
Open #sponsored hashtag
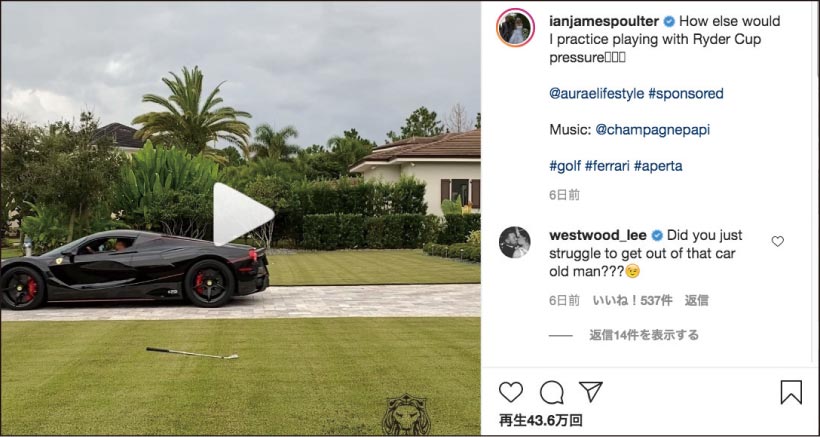coord(686,94)
